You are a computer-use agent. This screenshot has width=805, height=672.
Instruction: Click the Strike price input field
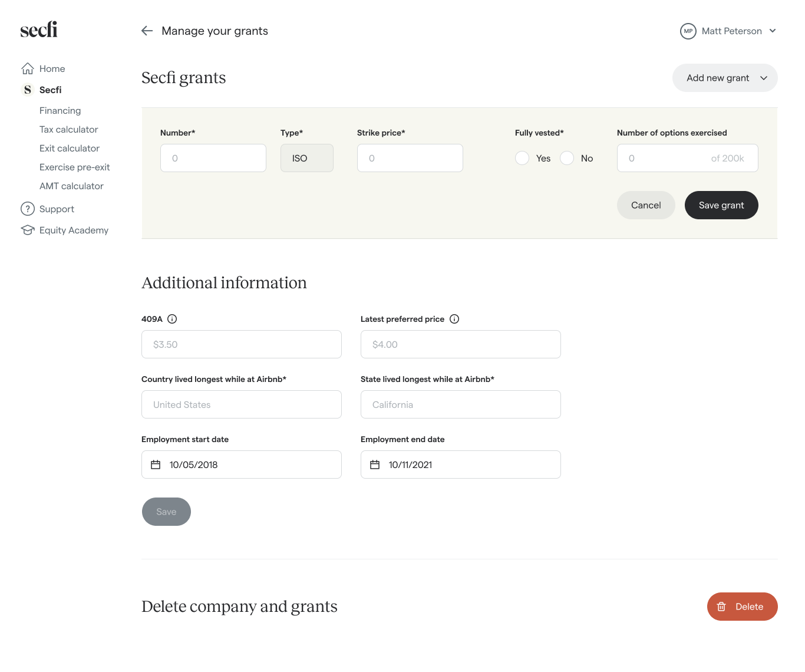click(x=410, y=158)
